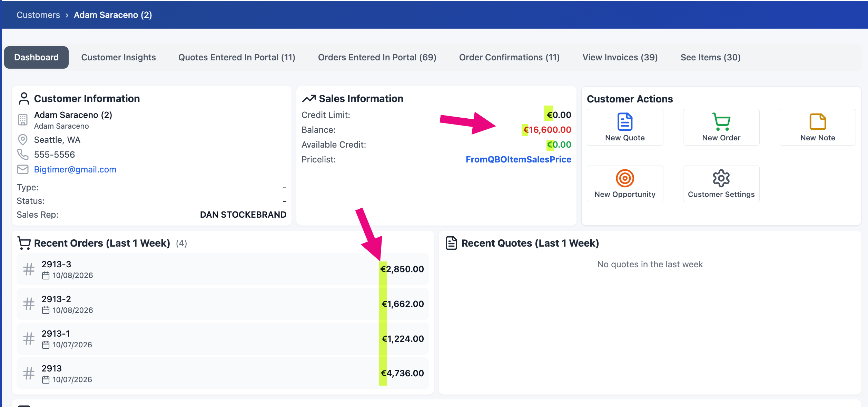Image resolution: width=868 pixels, height=407 pixels.
Task: Click the trending chart icon by Sales Information
Action: tap(309, 99)
